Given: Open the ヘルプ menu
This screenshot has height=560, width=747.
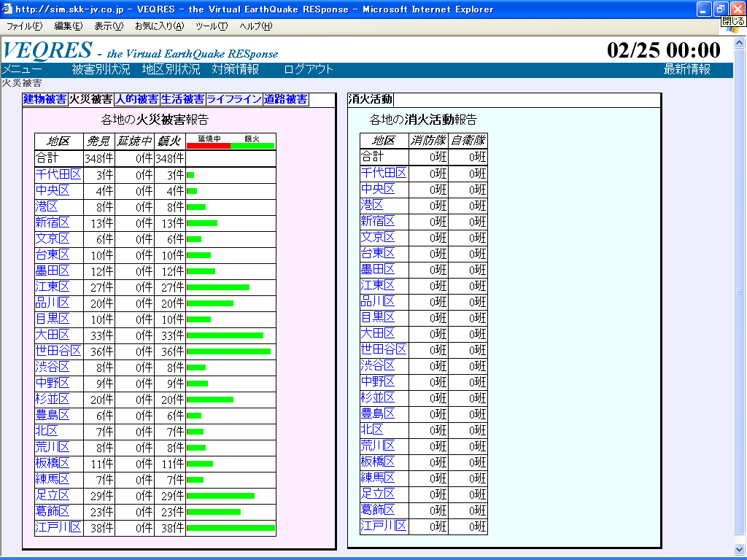Looking at the screenshot, I should pos(256,26).
